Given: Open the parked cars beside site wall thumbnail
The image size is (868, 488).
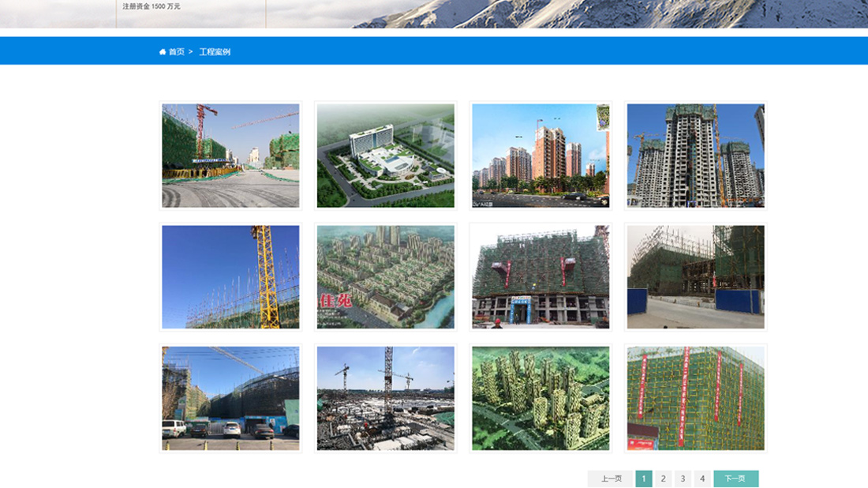Looking at the screenshot, I should click(230, 398).
